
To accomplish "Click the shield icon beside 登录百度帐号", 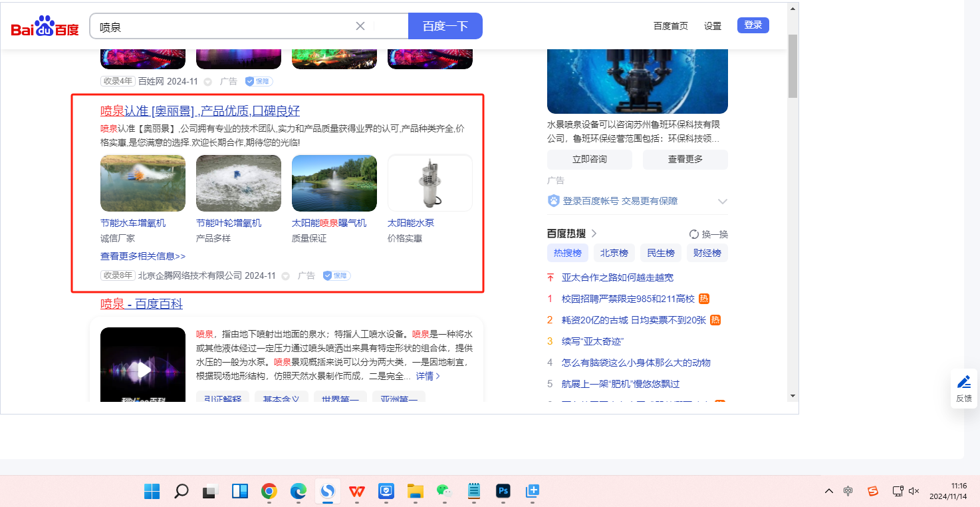I will click(x=553, y=200).
